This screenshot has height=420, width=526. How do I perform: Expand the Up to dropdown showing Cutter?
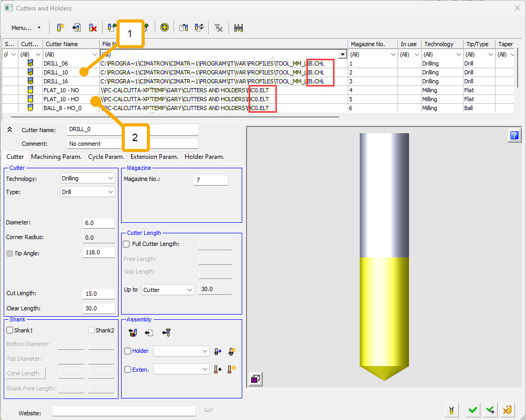(x=167, y=289)
